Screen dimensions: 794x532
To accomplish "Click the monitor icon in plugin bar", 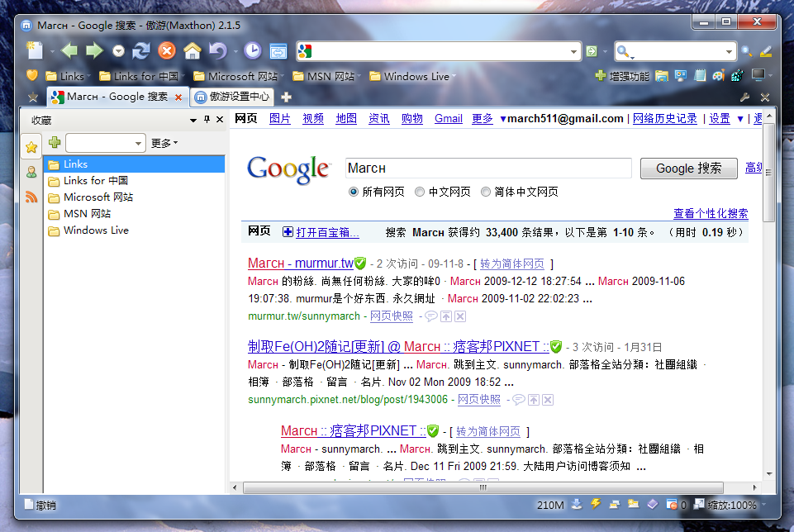I will click(x=758, y=75).
